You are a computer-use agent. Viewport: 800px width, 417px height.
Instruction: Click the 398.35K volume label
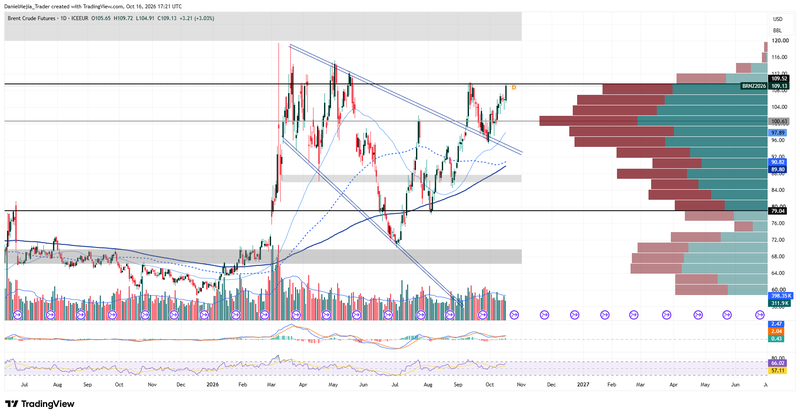coord(781,296)
